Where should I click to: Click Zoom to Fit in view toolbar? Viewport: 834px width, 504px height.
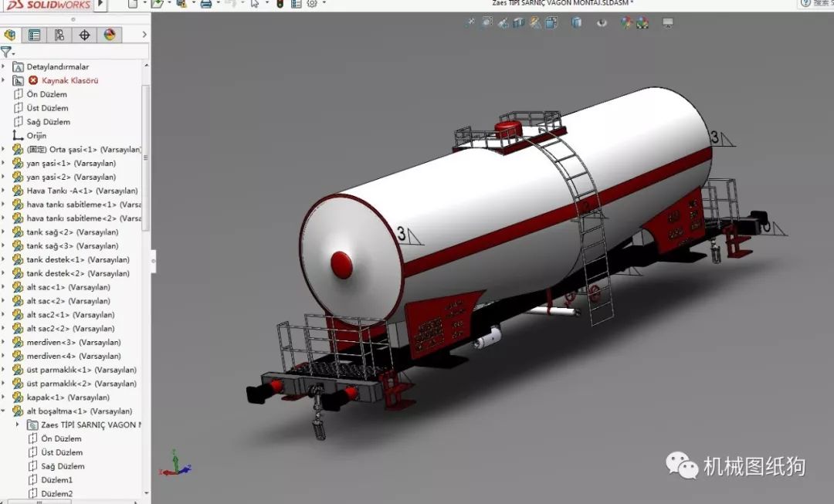coord(470,22)
